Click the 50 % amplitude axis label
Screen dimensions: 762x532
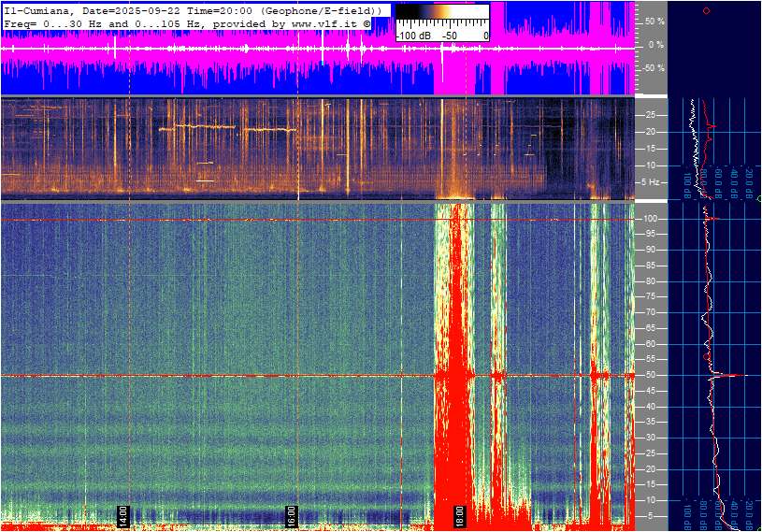[x=654, y=22]
